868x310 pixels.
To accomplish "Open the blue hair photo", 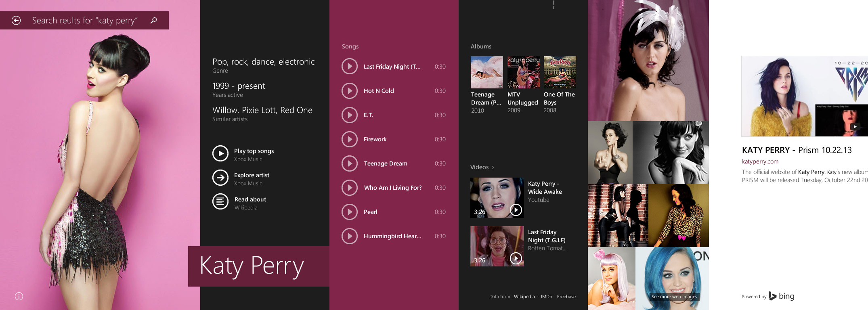I will (672, 279).
